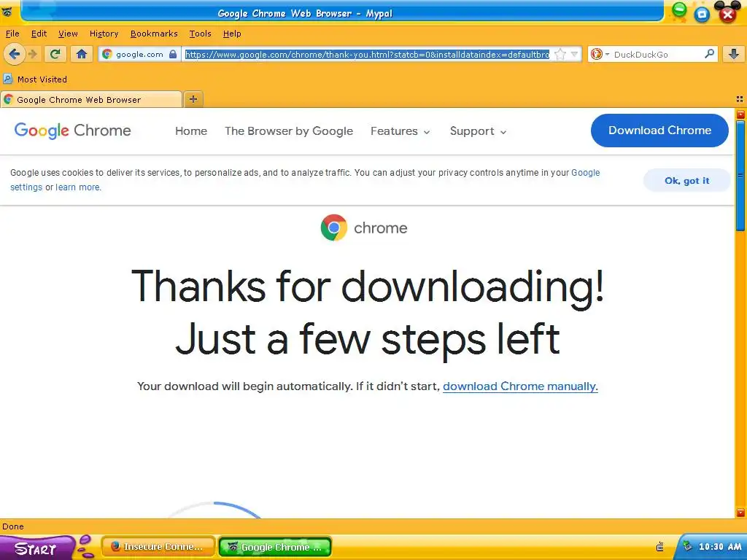Open the View menu
Viewport: 747px width, 560px height.
(x=68, y=34)
